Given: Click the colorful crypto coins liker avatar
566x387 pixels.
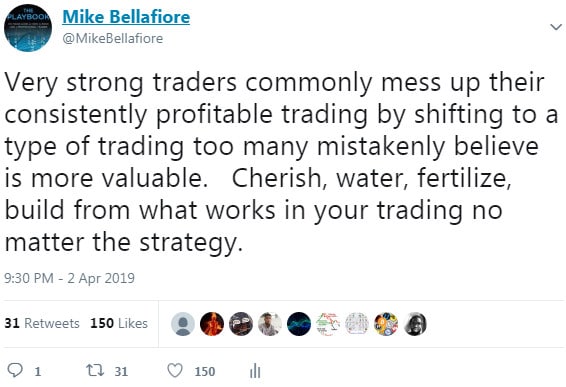Looking at the screenshot, I should (386, 324).
